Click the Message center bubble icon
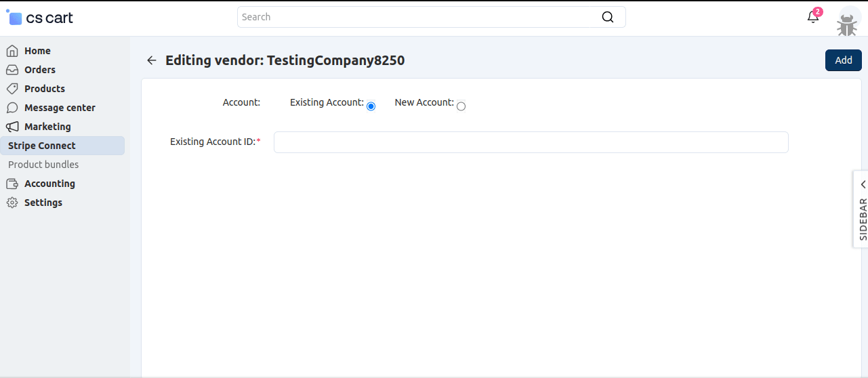This screenshot has height=378, width=868. point(12,108)
